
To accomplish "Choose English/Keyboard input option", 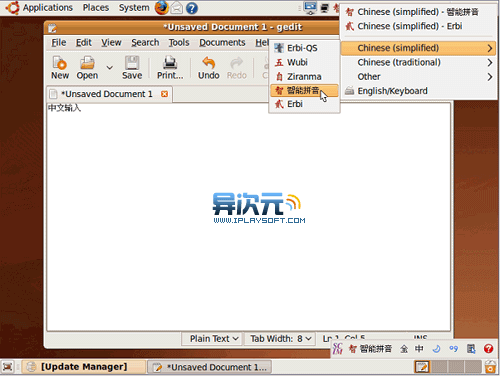I will [x=418, y=91].
